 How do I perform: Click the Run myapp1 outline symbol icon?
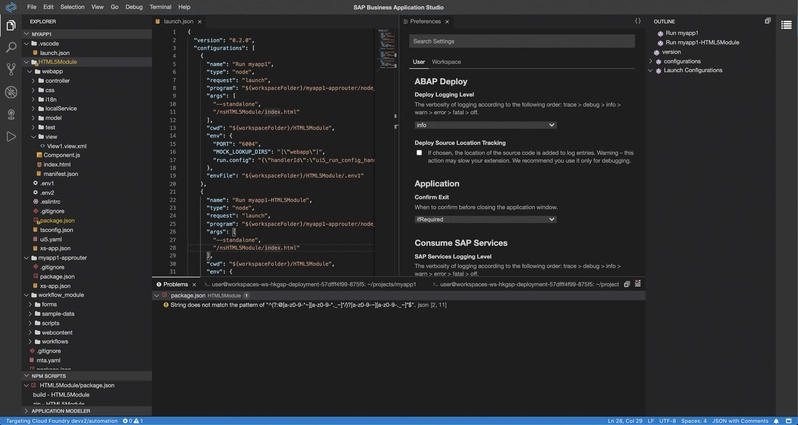[660, 34]
